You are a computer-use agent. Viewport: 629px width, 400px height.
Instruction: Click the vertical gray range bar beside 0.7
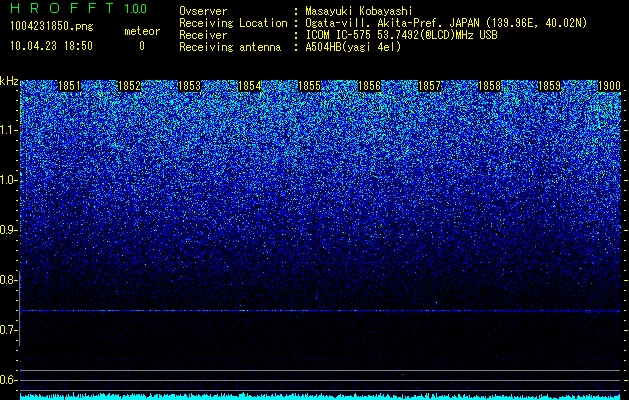tap(19, 308)
